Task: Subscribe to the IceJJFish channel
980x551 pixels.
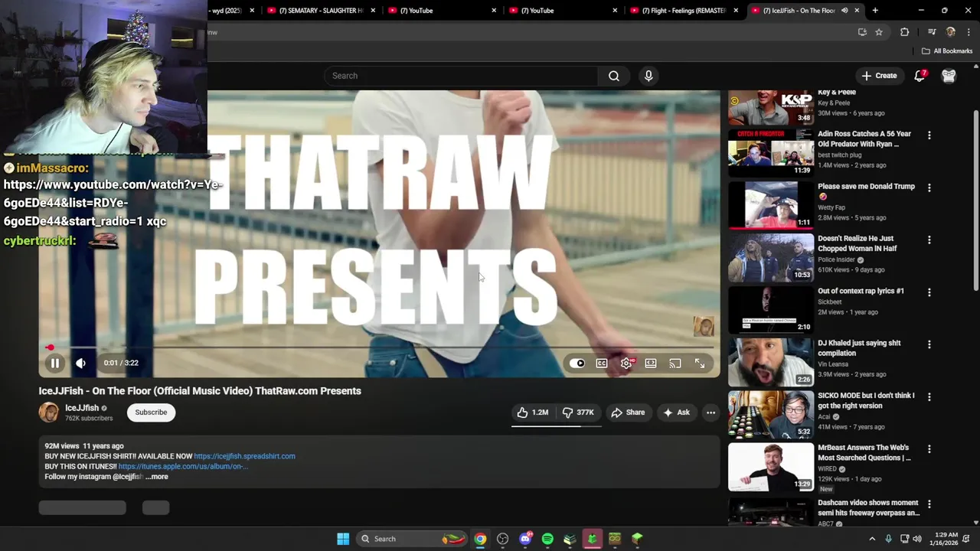Action: point(151,412)
